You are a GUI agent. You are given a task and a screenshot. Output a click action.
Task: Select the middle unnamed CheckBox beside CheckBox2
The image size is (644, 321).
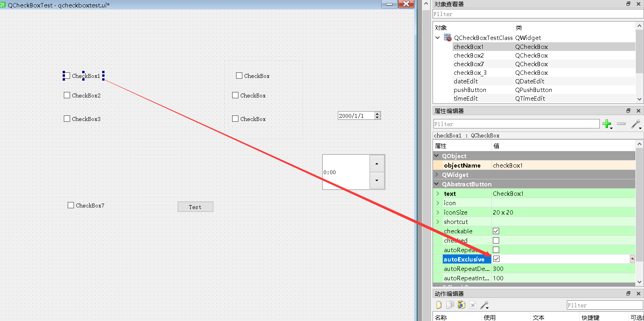pos(249,95)
